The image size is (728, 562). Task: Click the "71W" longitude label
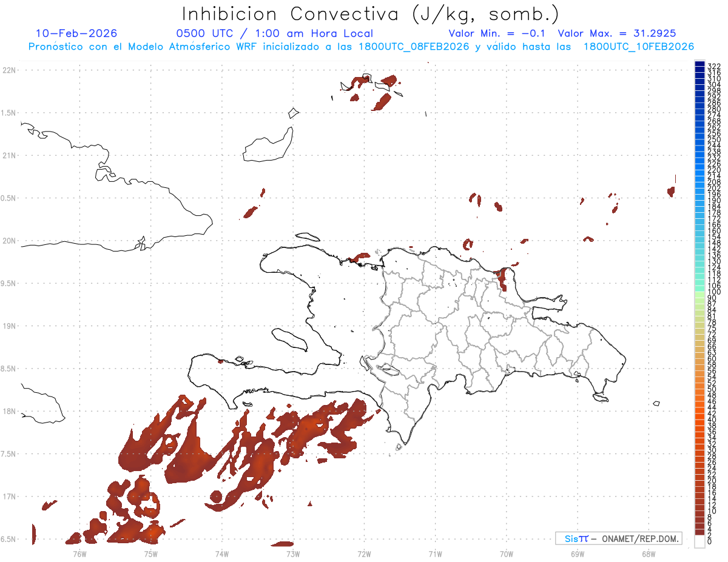[436, 554]
